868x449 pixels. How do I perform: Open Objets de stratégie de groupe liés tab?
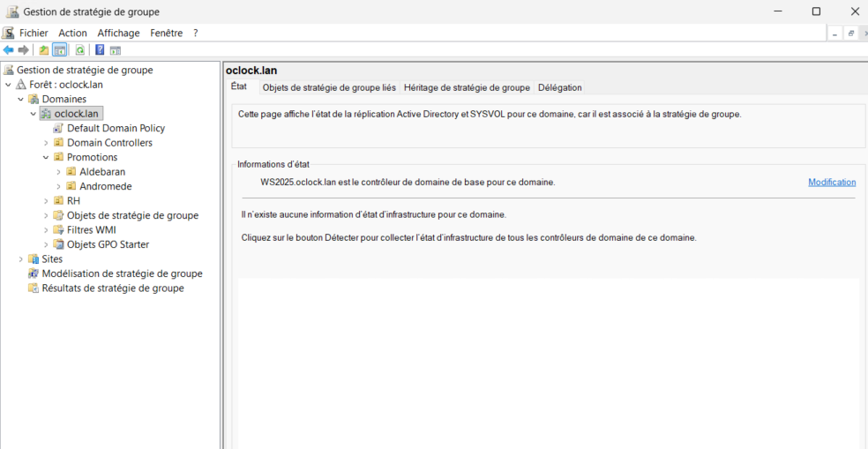(329, 87)
